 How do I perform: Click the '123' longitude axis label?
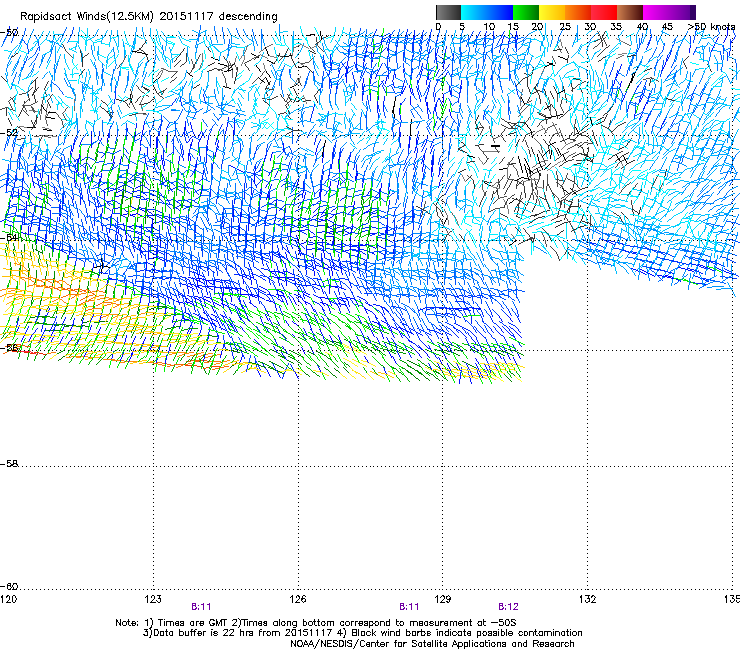(153, 599)
